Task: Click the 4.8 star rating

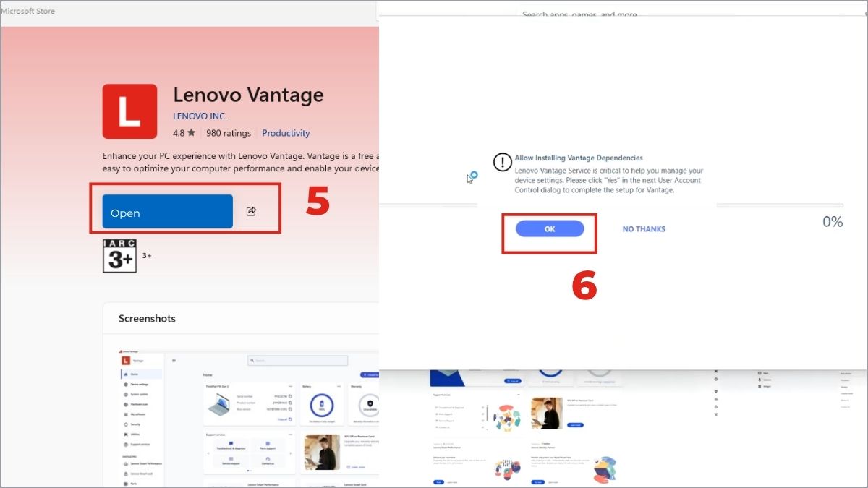Action: [x=184, y=133]
